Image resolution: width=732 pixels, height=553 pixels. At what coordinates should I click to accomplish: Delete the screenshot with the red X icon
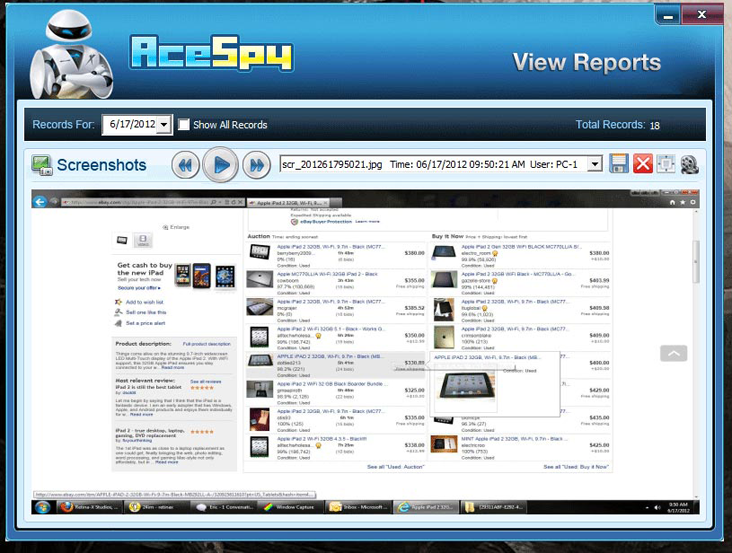pos(643,164)
